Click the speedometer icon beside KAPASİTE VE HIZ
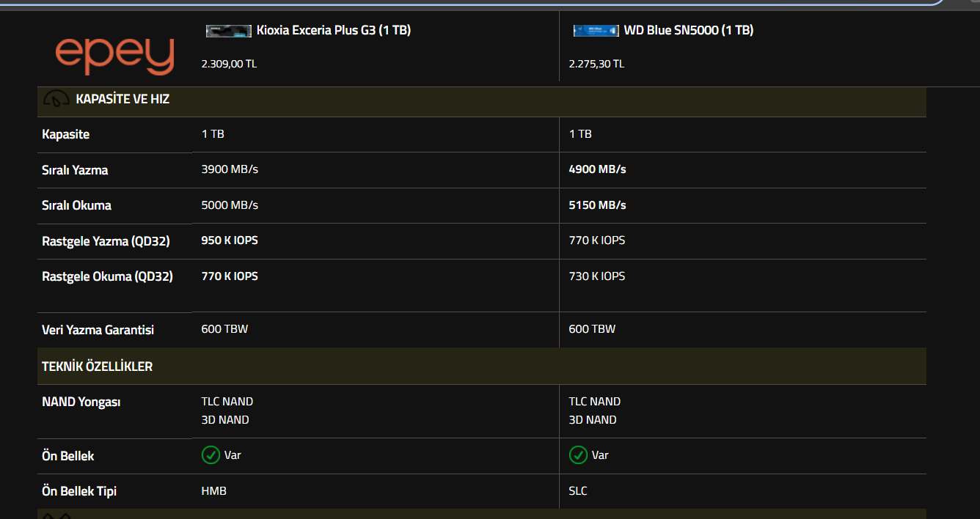 coord(56,99)
